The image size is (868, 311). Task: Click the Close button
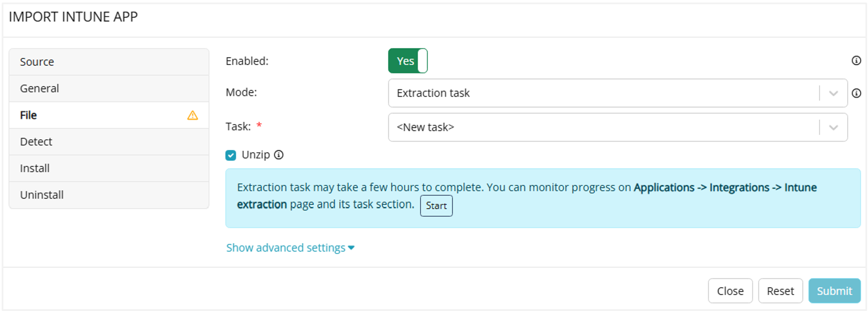730,291
